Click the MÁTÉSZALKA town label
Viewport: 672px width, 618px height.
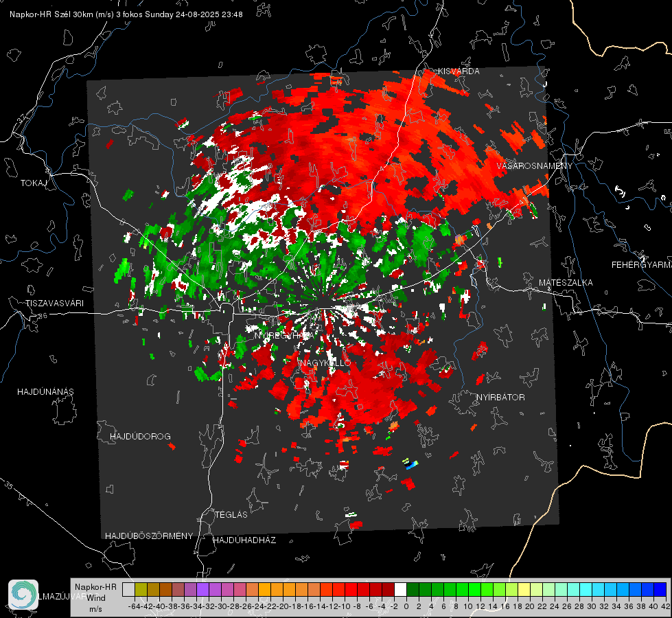pyautogui.click(x=566, y=283)
